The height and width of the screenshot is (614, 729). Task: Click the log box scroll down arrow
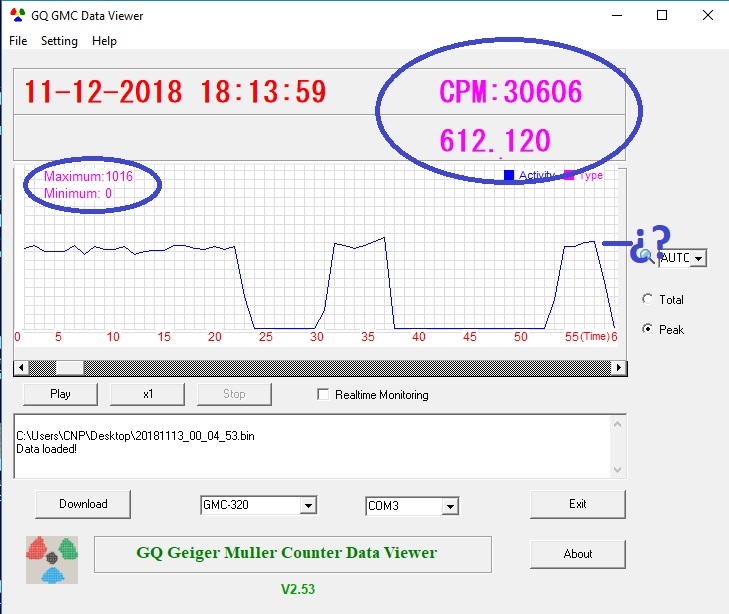[617, 470]
